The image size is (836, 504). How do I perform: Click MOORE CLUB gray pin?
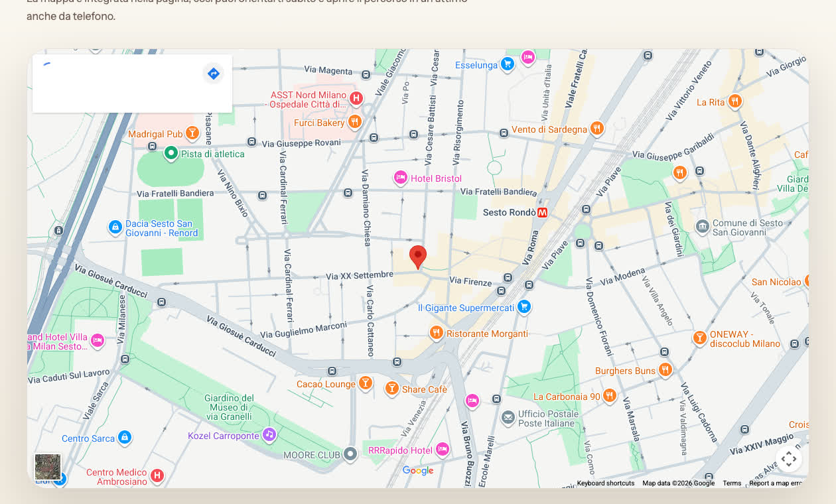pos(350,454)
